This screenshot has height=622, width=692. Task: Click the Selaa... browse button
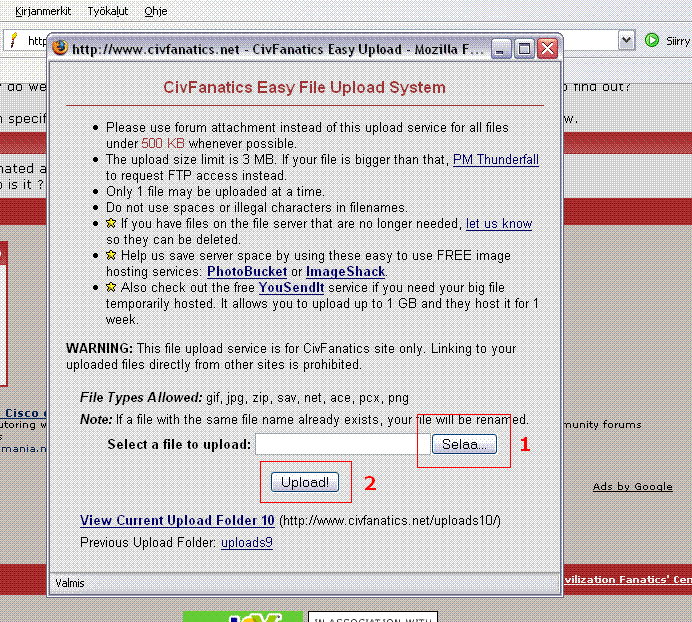pyautogui.click(x=464, y=444)
